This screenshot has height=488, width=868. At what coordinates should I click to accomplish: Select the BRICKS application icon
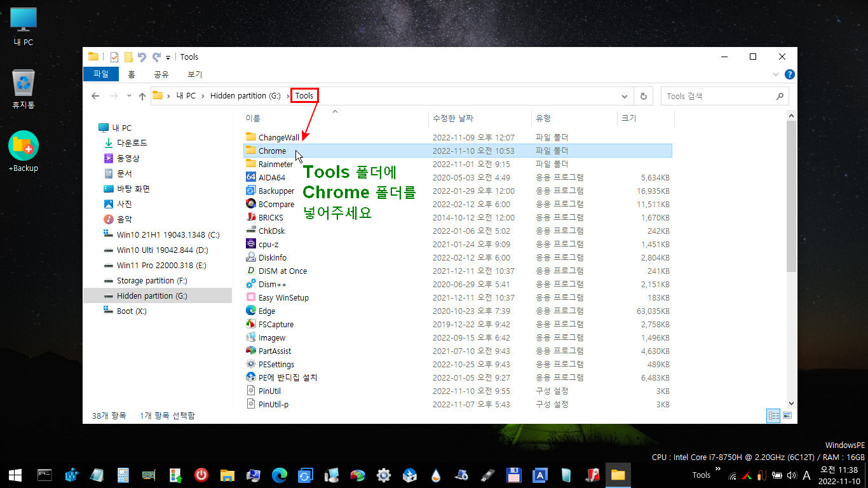[x=251, y=217]
